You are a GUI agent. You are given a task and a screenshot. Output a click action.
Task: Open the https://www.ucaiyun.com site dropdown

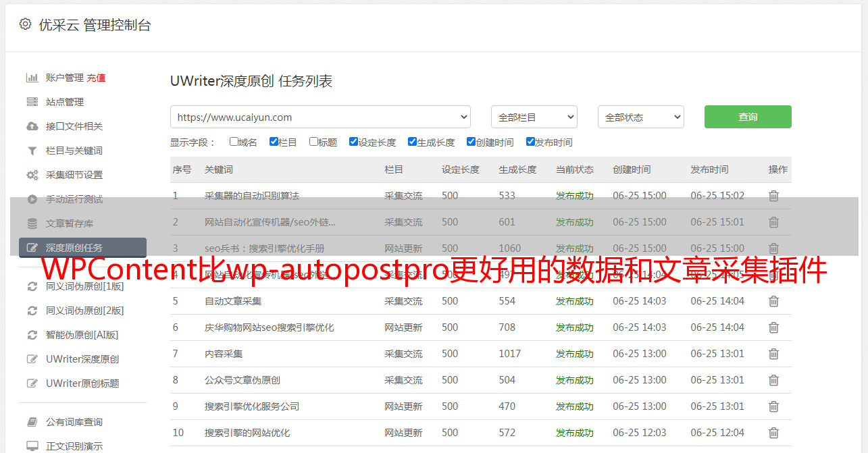[320, 117]
